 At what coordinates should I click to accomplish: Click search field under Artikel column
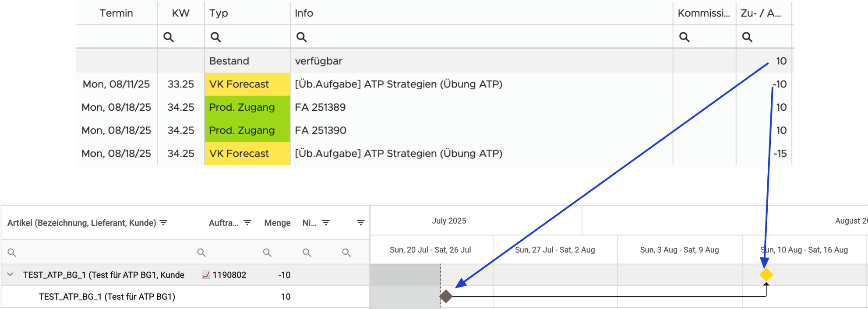pyautogui.click(x=101, y=253)
